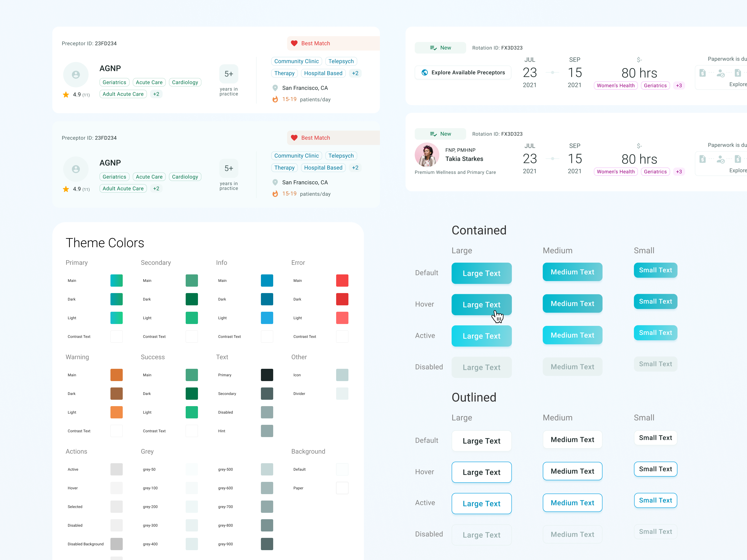
Task: Select the Telepsych tag in the first card
Action: click(341, 61)
